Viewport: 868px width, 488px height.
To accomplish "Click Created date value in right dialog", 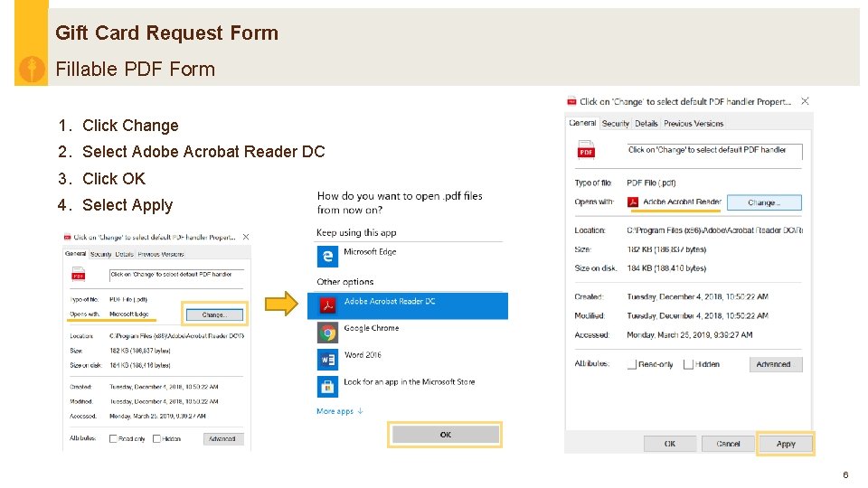I will (x=697, y=297).
